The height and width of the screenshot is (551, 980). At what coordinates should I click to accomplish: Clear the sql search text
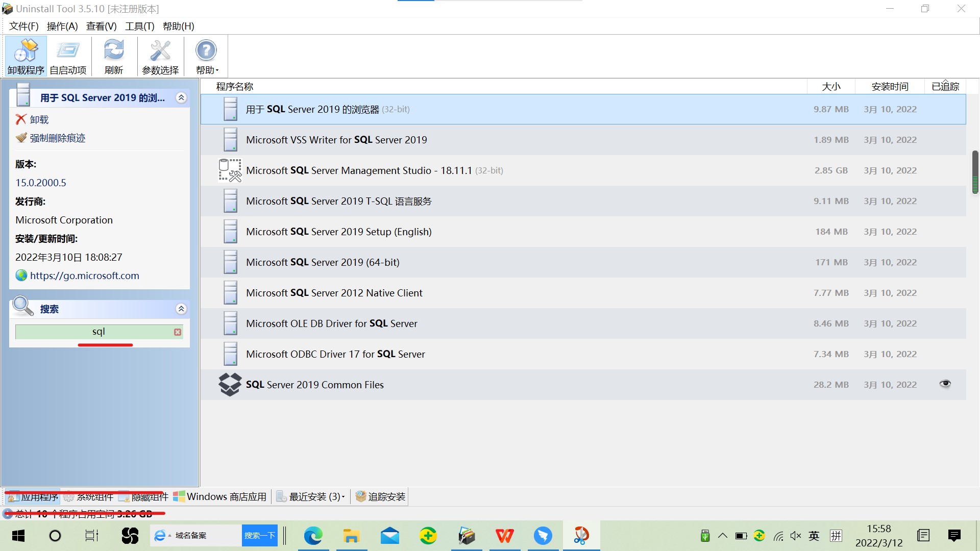point(178,332)
